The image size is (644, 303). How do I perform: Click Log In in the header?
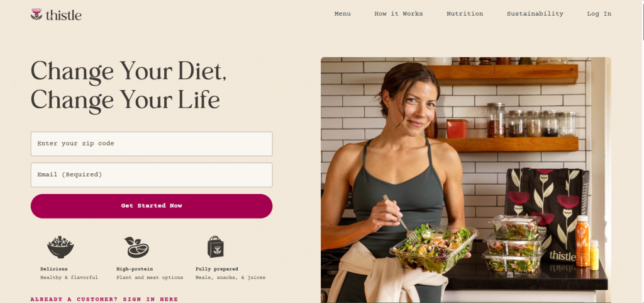click(x=599, y=14)
